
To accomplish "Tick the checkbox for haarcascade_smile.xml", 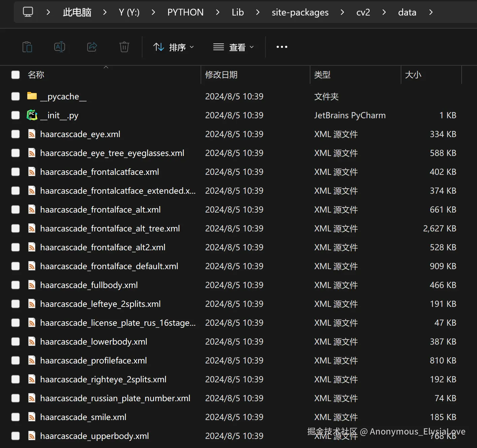I will (x=15, y=417).
